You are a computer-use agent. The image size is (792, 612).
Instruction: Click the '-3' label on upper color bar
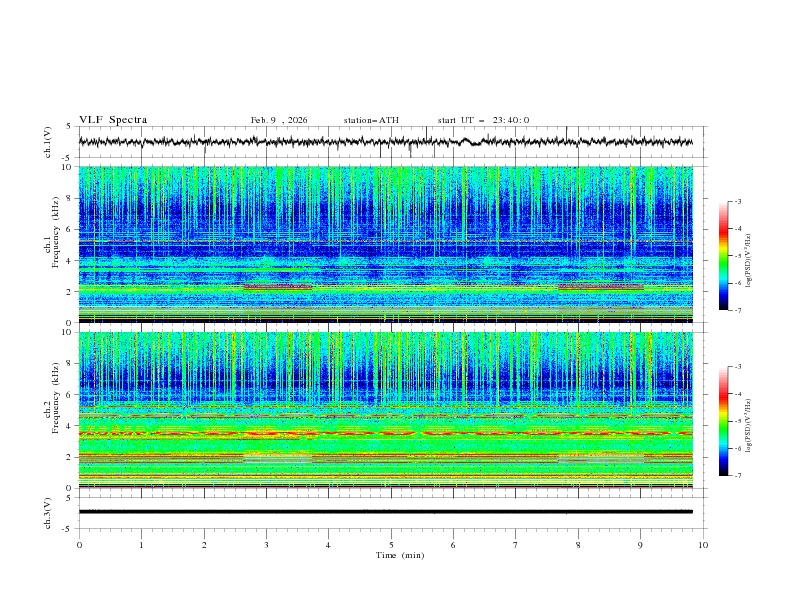[x=738, y=201]
